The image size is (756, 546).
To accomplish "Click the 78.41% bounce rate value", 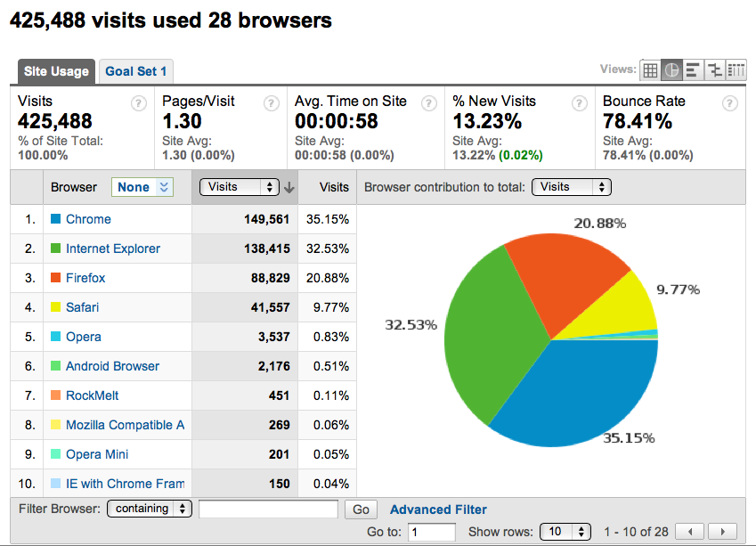I will click(x=638, y=121).
